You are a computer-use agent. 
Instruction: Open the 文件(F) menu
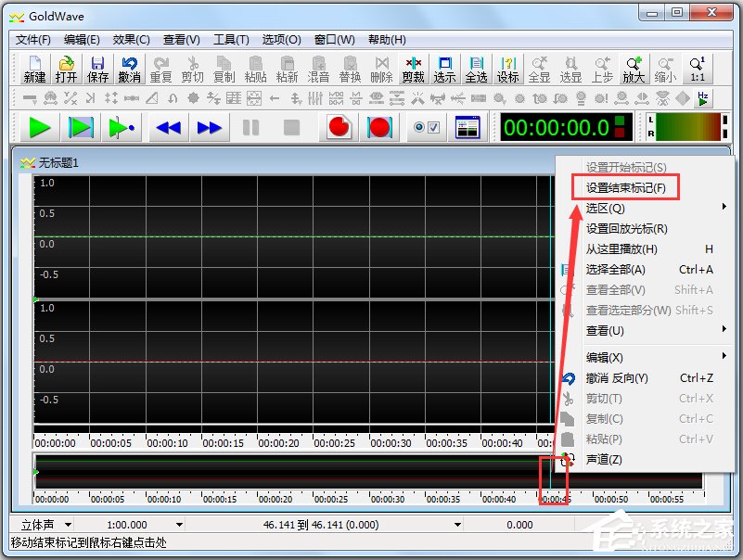coord(33,40)
